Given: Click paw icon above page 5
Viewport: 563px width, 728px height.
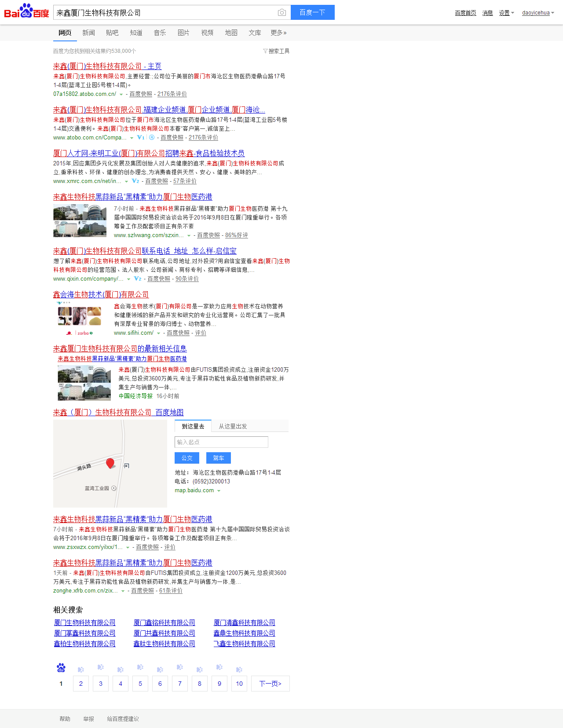Looking at the screenshot, I should coord(140,667).
